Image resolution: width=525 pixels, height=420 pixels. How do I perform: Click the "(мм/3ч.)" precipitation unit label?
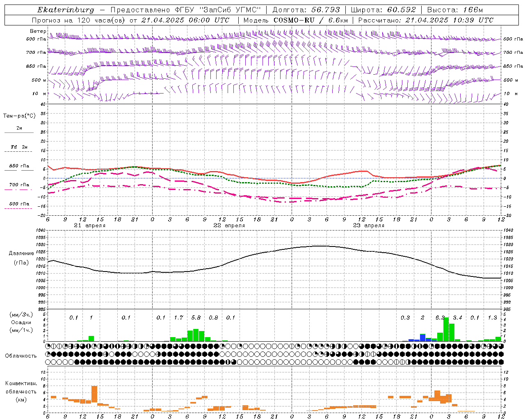21,315
